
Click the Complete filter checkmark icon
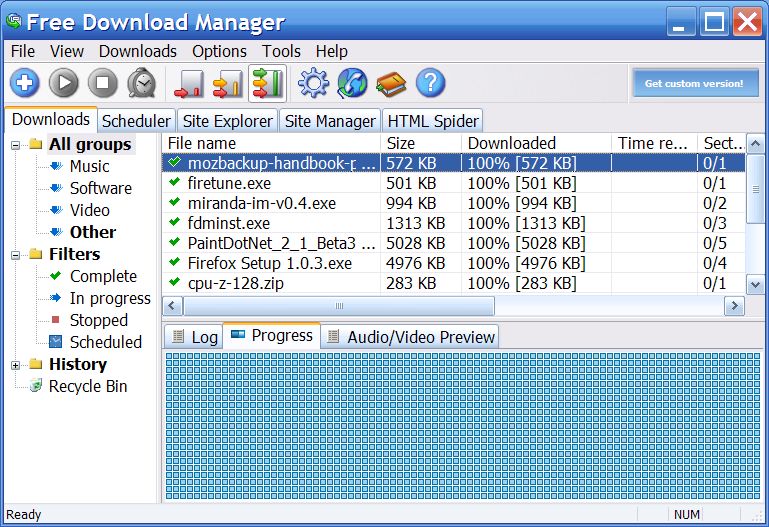click(55, 276)
